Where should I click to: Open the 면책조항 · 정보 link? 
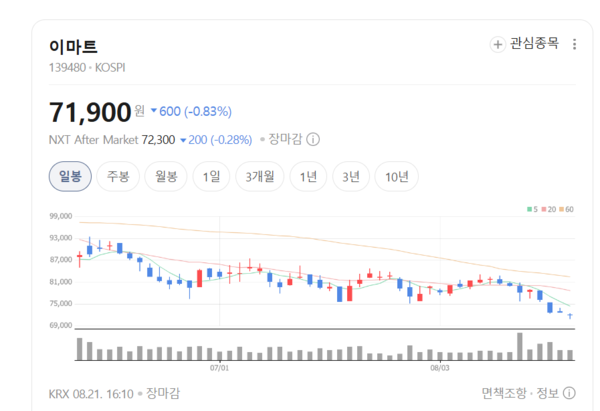point(520,393)
